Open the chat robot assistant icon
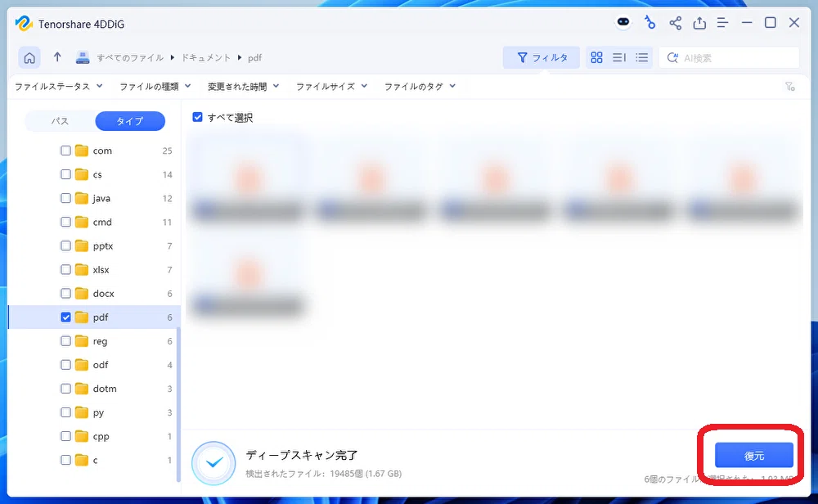This screenshot has width=818, height=504. tap(622, 22)
